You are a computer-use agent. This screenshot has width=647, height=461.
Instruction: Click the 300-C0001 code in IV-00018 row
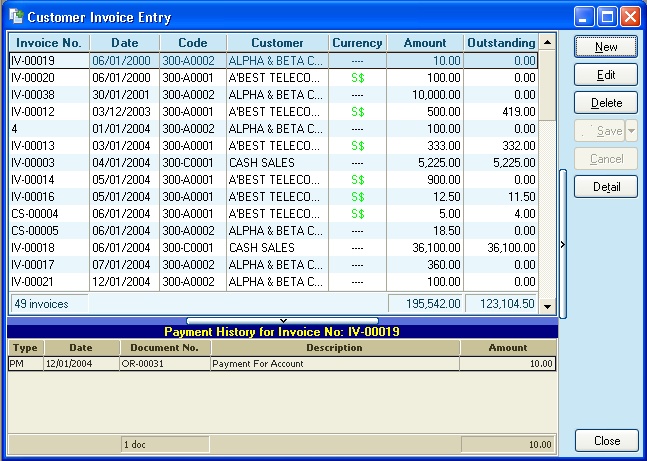click(188, 248)
